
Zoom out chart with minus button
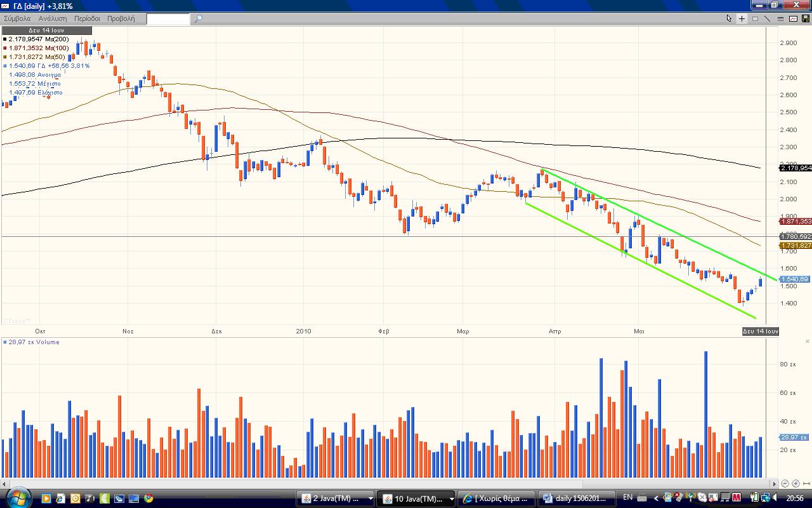785,484
